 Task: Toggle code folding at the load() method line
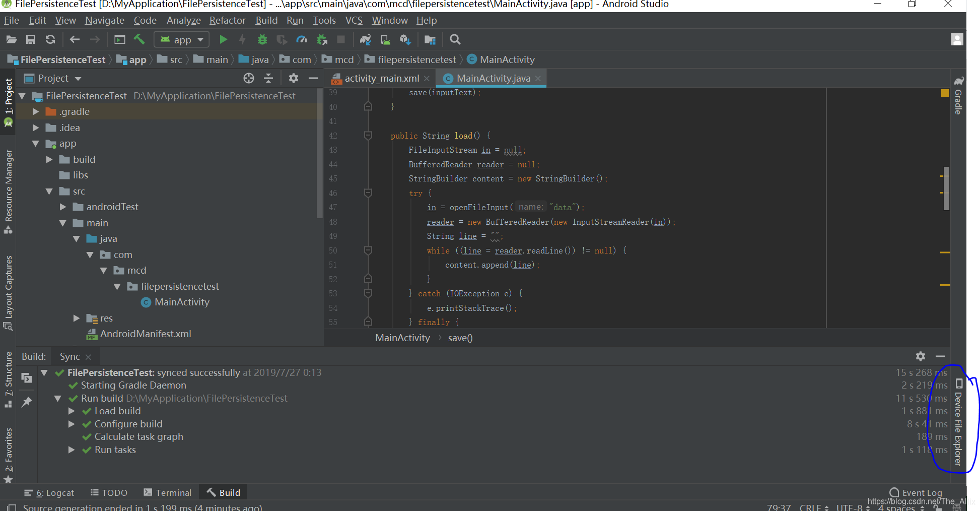pyautogui.click(x=368, y=136)
